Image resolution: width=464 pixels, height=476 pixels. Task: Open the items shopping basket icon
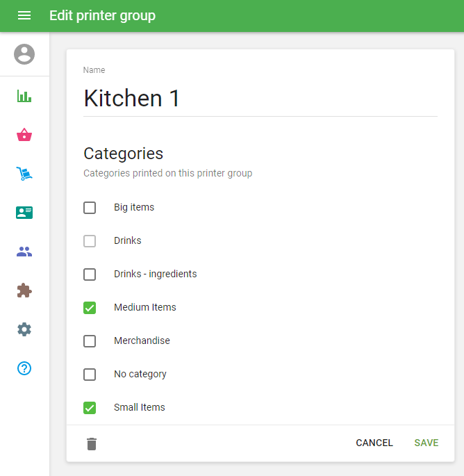pos(24,135)
